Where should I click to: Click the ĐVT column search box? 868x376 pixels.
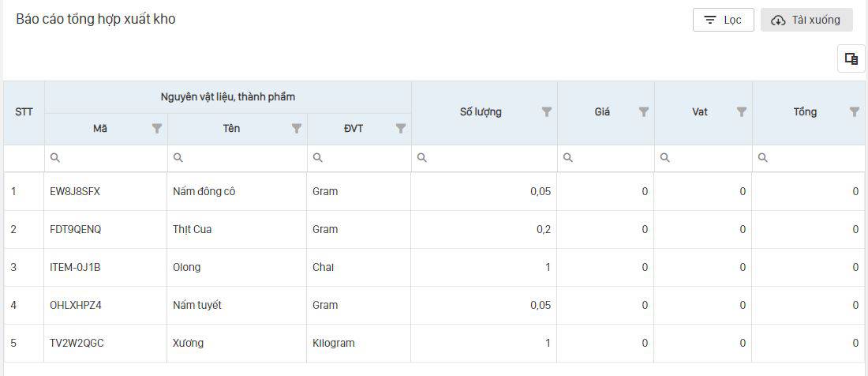coord(365,158)
